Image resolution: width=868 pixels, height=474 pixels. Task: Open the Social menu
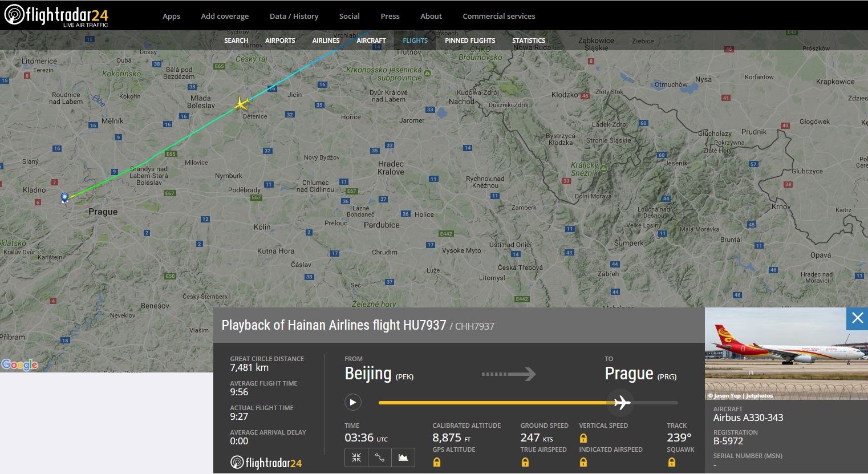(349, 16)
